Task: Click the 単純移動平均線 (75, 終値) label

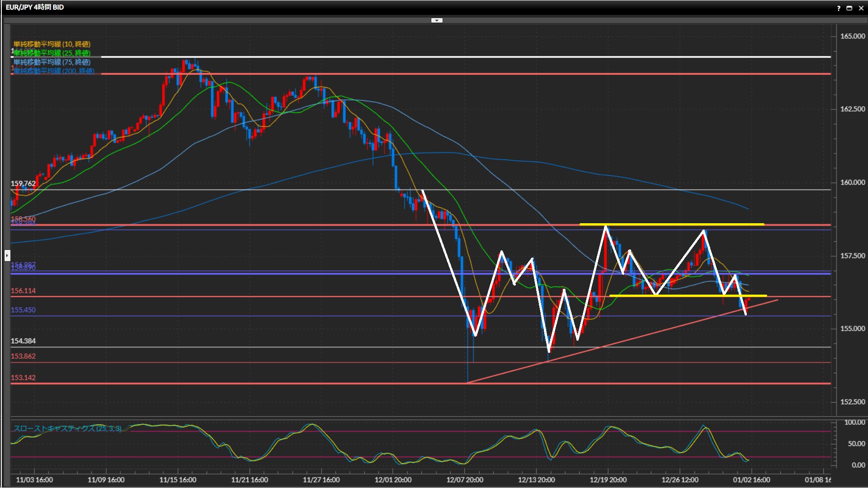Action: coord(52,62)
